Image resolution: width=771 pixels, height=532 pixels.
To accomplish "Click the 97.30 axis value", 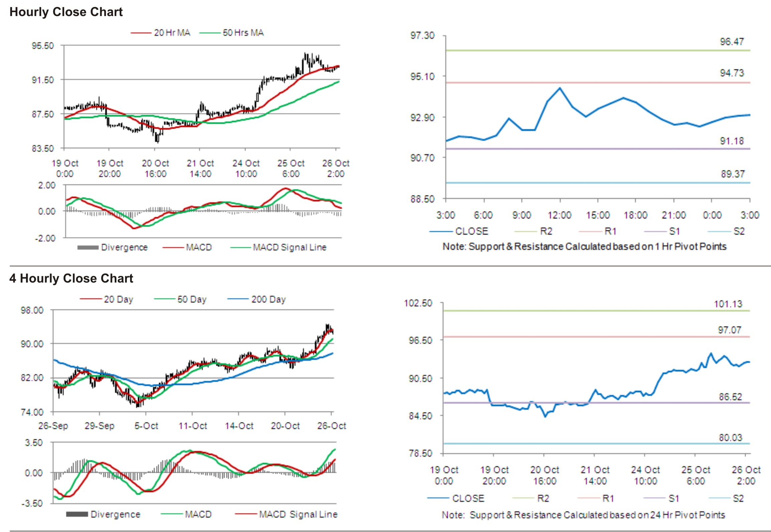I will (422, 35).
